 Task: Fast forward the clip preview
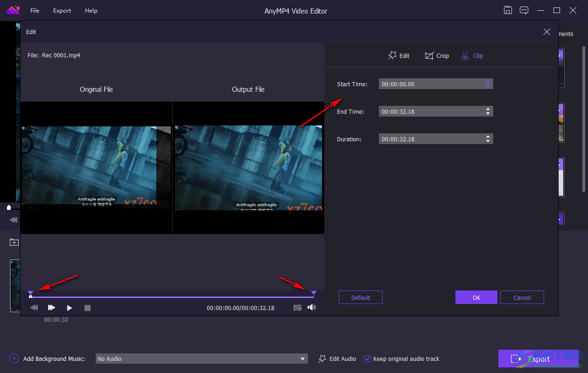(51, 308)
